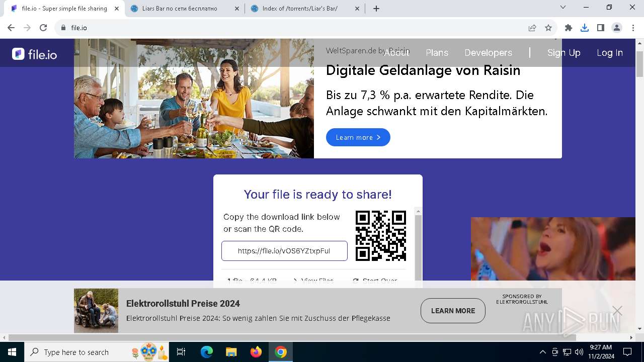644x362 pixels.
Task: Launch Firefox from taskbar
Action: coord(256,352)
